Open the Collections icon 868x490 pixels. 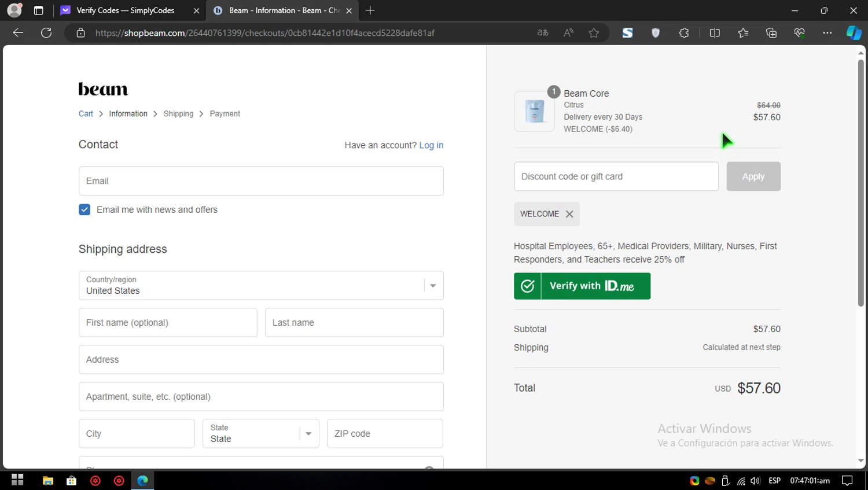pos(771,33)
